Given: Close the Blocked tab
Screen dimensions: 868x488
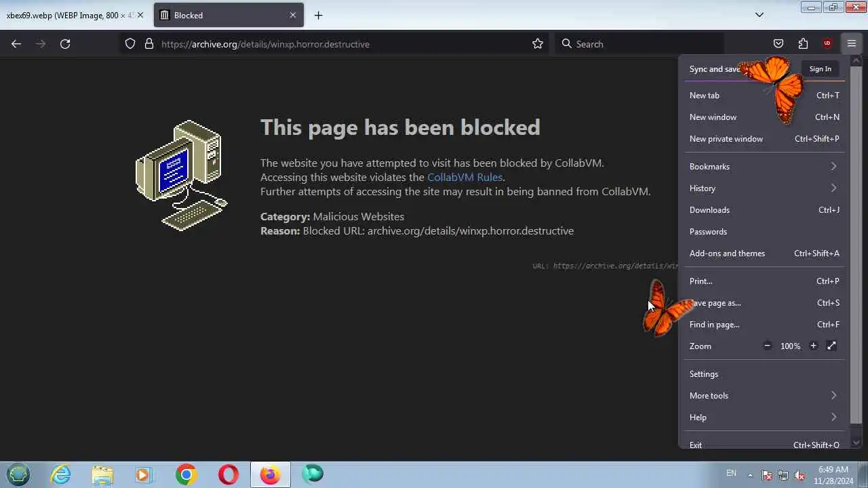Looking at the screenshot, I should click(293, 15).
